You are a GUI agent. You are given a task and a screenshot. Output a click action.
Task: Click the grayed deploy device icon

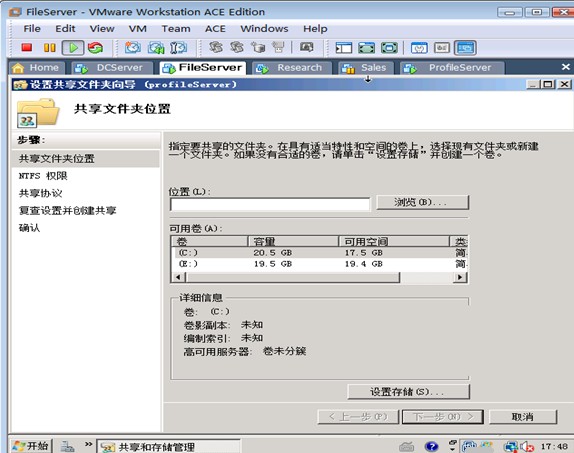[279, 47]
